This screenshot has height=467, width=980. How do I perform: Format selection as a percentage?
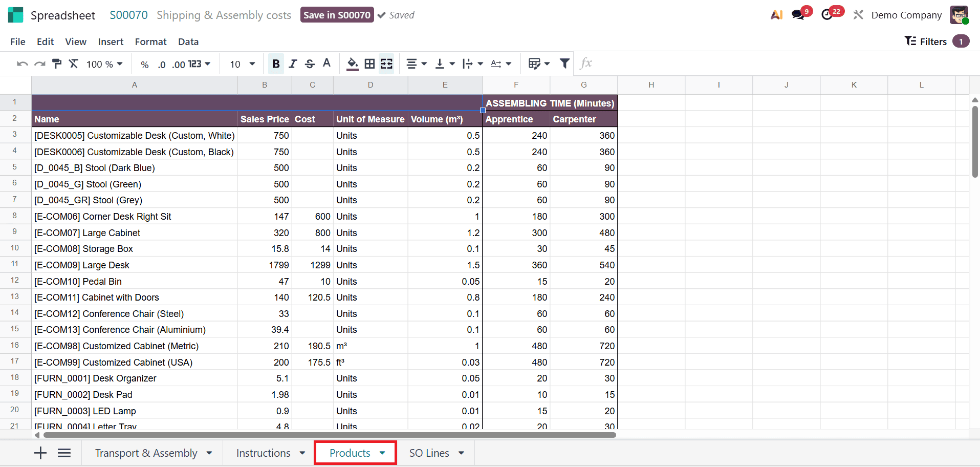(x=145, y=63)
